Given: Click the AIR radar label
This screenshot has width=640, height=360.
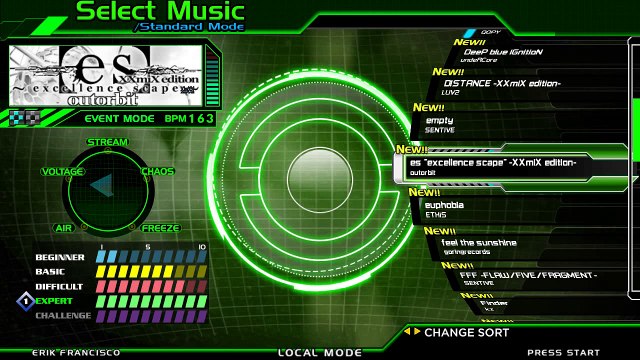Looking at the screenshot, I should point(64,228).
